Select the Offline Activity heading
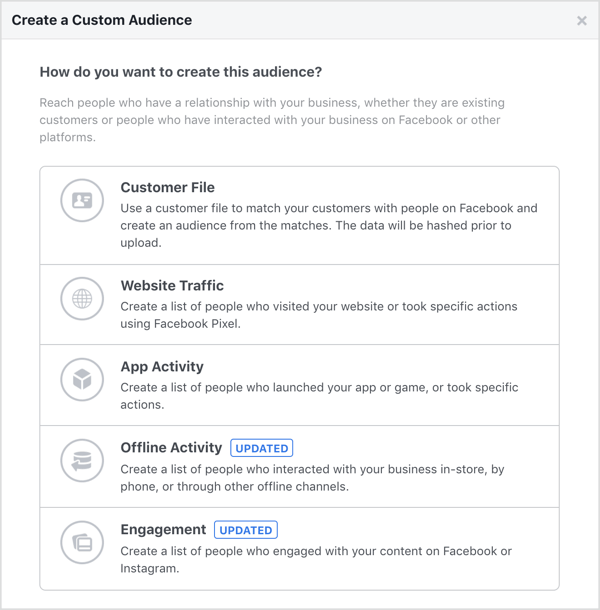Image resolution: width=600 pixels, height=610 pixels. pos(171,448)
